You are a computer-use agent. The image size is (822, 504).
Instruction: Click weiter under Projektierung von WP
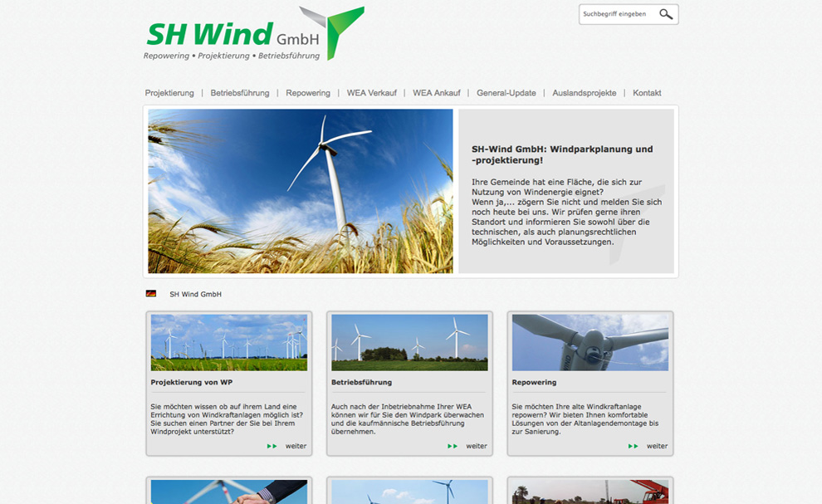coord(295,446)
